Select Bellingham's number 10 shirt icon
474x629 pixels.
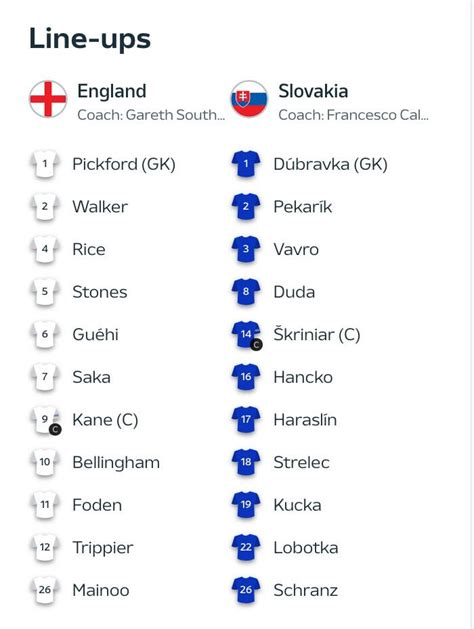[x=45, y=462]
